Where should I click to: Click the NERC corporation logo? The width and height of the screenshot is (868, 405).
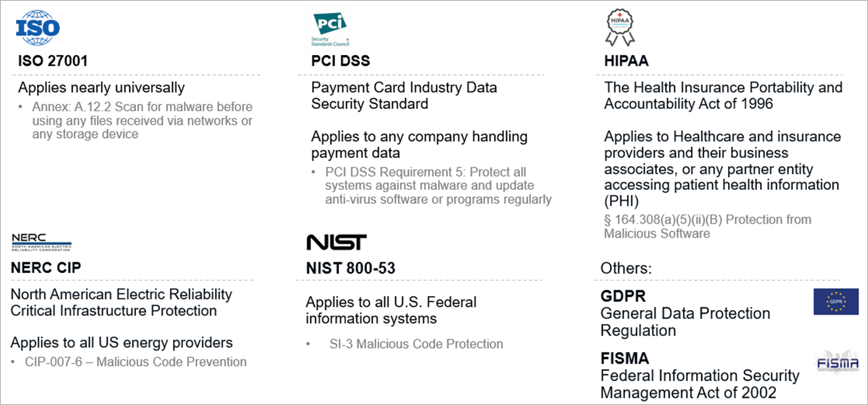point(41,243)
